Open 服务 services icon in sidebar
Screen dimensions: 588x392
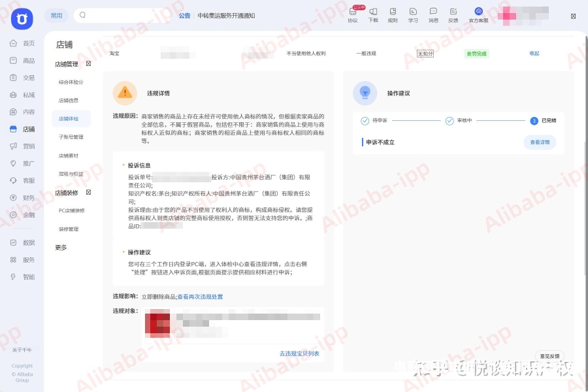click(x=13, y=259)
